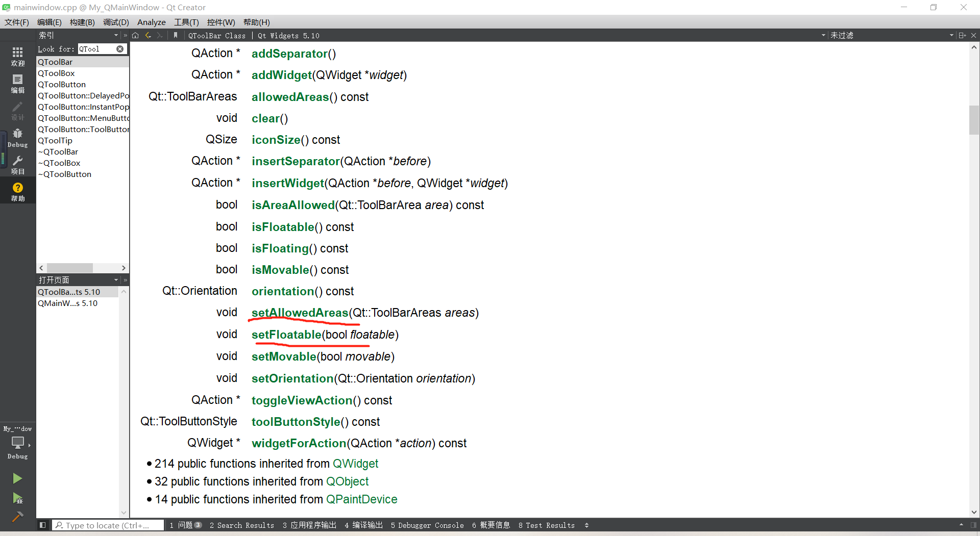Open the 8 Test Results pane
Image resolution: width=980 pixels, height=536 pixels.
coord(547,525)
